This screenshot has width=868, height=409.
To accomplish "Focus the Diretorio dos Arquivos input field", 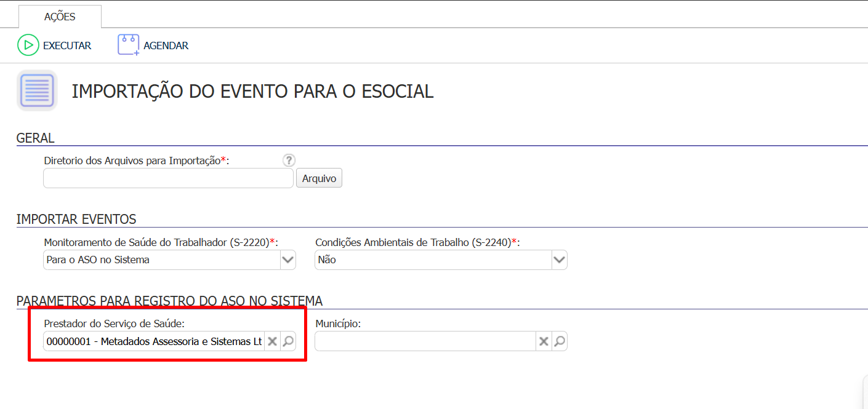I will (168, 178).
